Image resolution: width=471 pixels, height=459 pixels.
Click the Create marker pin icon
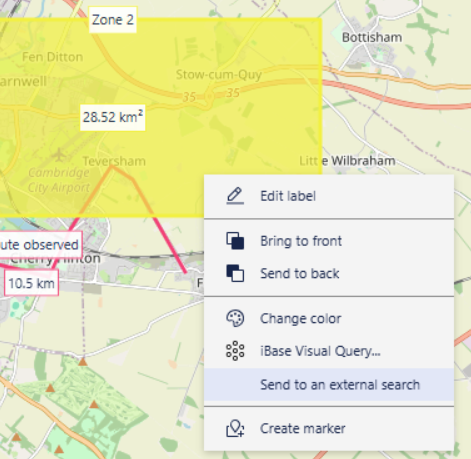click(x=235, y=428)
